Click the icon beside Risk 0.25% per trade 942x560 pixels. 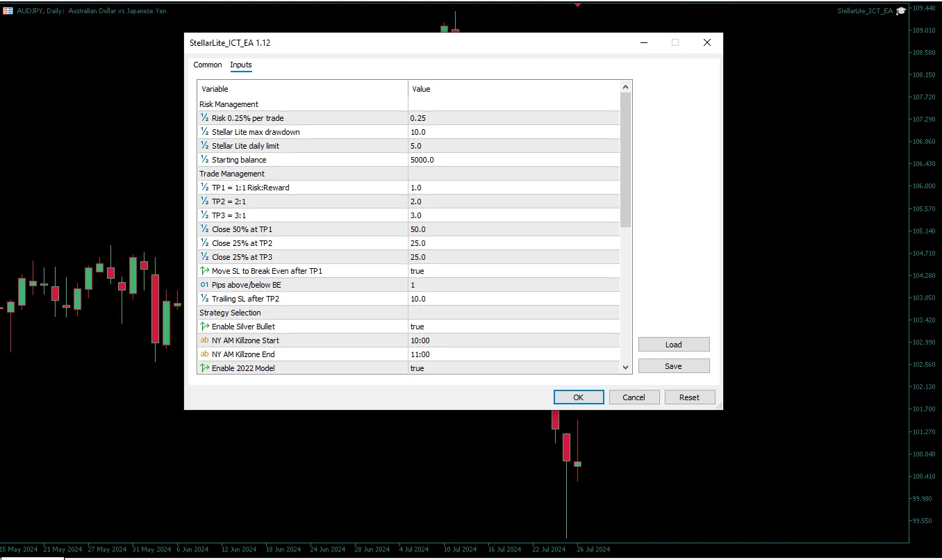tap(204, 118)
